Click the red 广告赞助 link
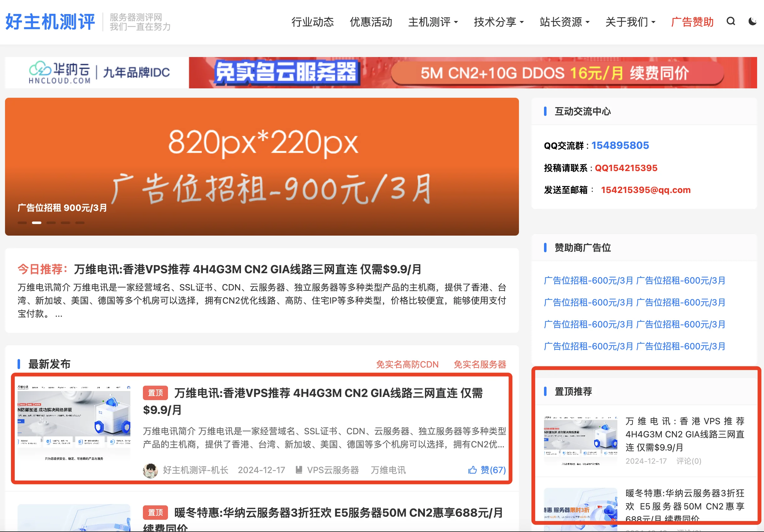 [x=692, y=22]
